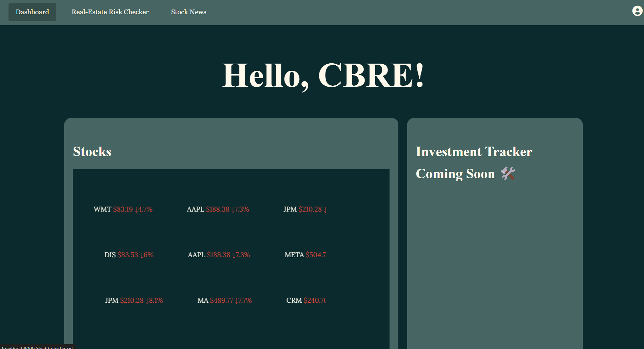Select the top-row JPM $210.28 ticker
Screen dimensions: 644x349
click(x=305, y=209)
